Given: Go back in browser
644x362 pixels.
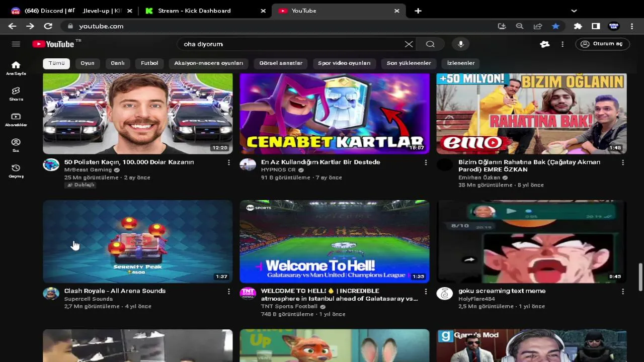Looking at the screenshot, I should point(12,26).
